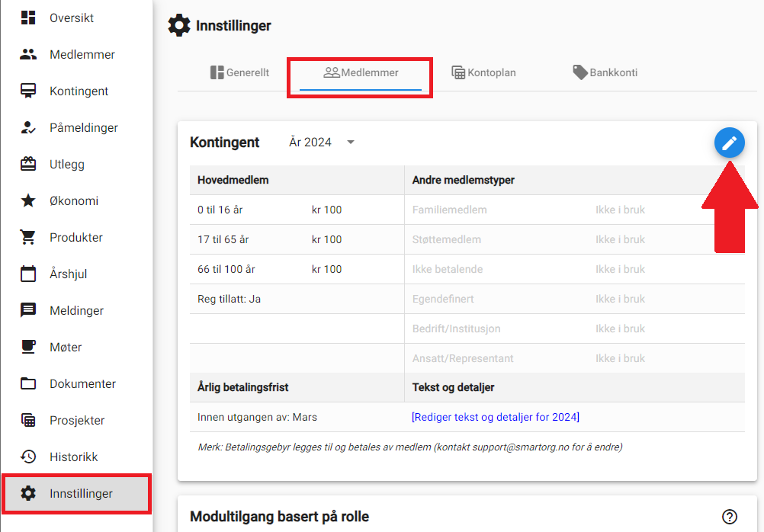Click the Kontingent card icon
This screenshot has height=532, width=764.
click(28, 91)
